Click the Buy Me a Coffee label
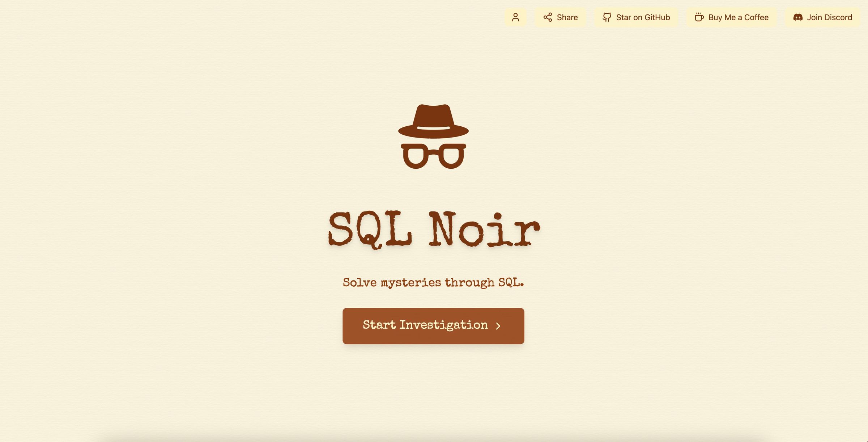The image size is (868, 442). pos(739,17)
